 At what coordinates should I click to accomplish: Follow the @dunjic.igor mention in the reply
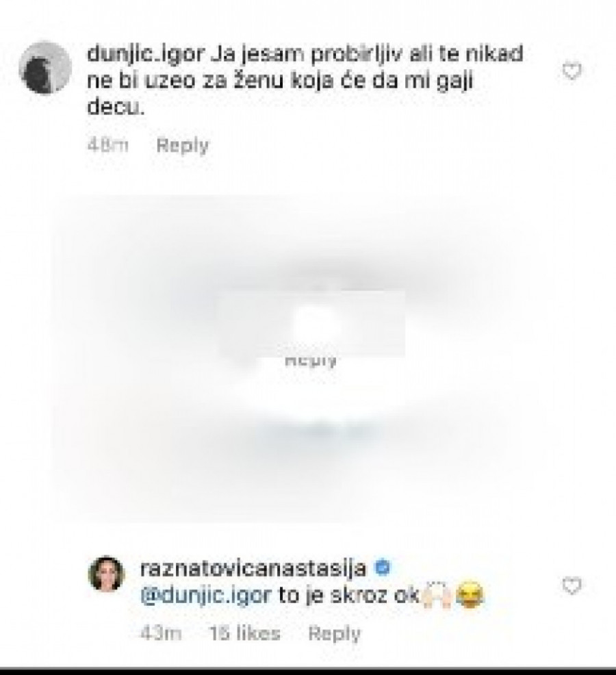(206, 596)
